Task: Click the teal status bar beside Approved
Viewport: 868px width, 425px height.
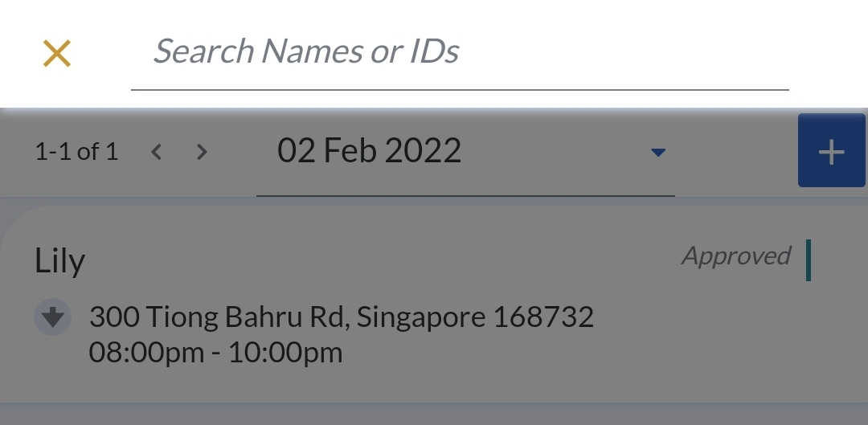Action: point(809,260)
